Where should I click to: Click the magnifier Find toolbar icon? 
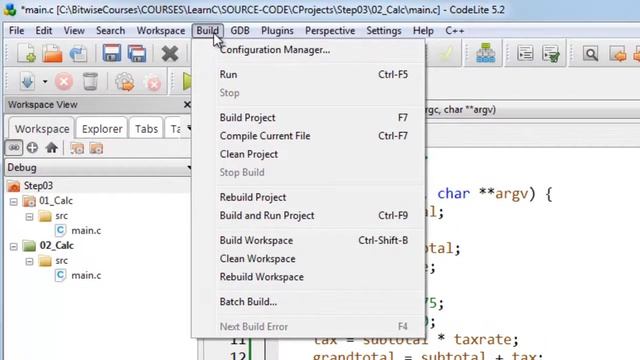click(591, 54)
